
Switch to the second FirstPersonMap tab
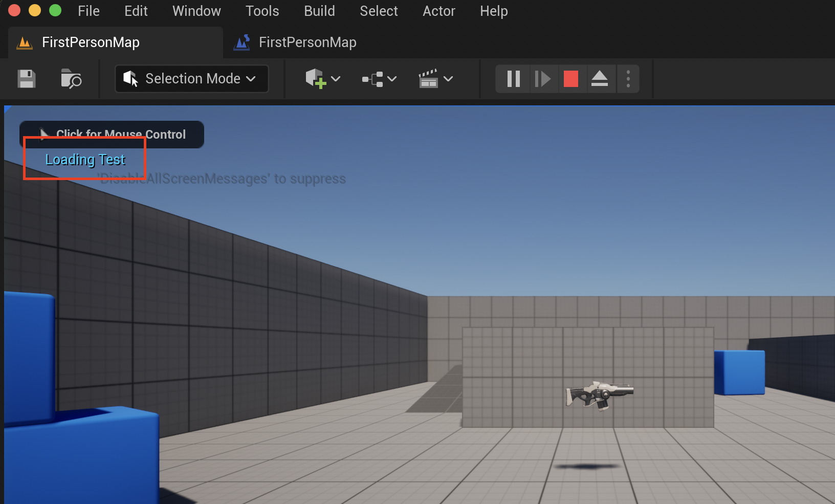307,42
